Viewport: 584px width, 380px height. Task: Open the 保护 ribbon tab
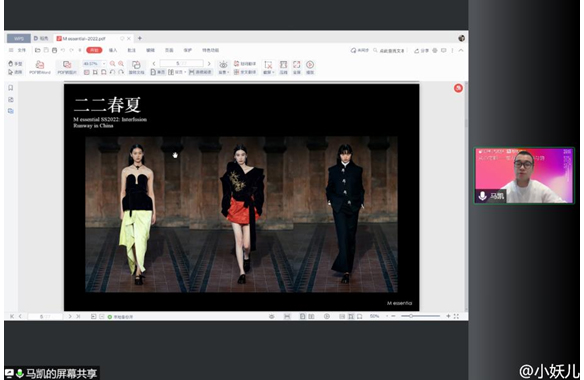tap(188, 50)
